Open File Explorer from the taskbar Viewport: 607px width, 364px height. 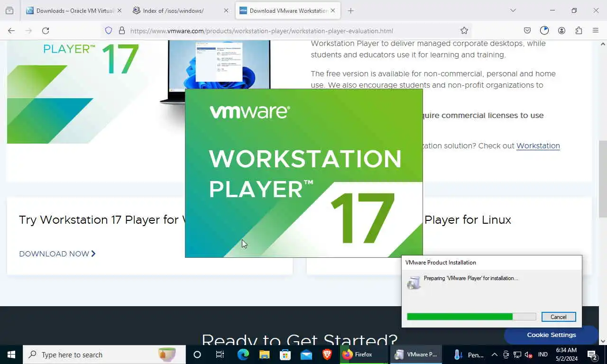tap(264, 355)
